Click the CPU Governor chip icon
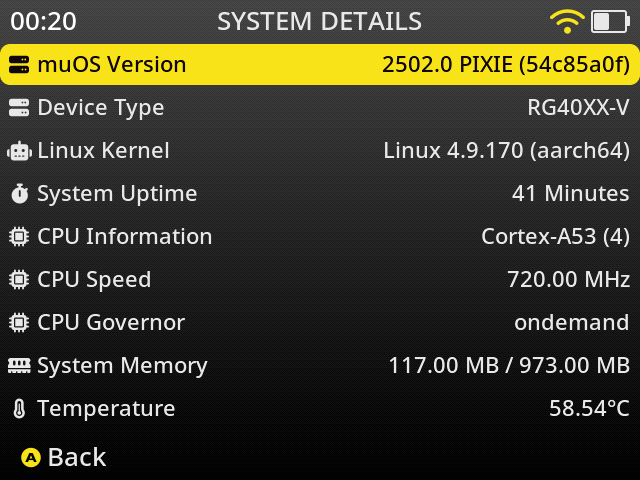Image resolution: width=640 pixels, height=480 pixels. [x=19, y=322]
